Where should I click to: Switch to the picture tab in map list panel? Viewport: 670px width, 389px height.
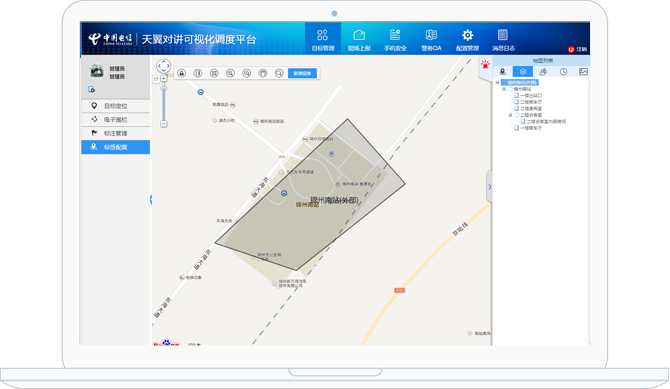tap(583, 72)
